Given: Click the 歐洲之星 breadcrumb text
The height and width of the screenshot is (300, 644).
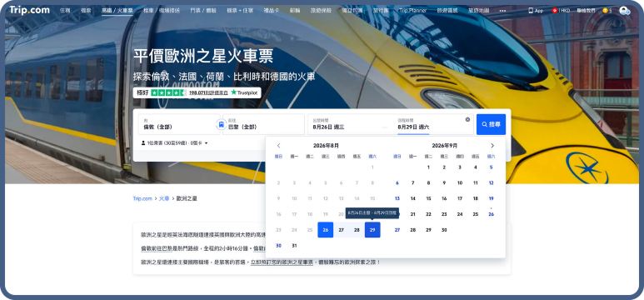Looking at the screenshot, I should pyautogui.click(x=187, y=198).
